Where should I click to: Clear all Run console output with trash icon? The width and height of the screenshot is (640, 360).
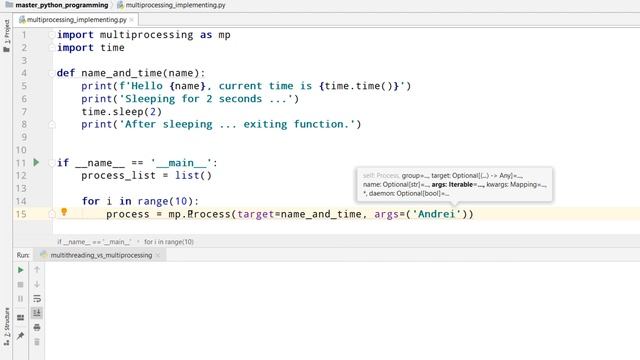click(x=37, y=342)
